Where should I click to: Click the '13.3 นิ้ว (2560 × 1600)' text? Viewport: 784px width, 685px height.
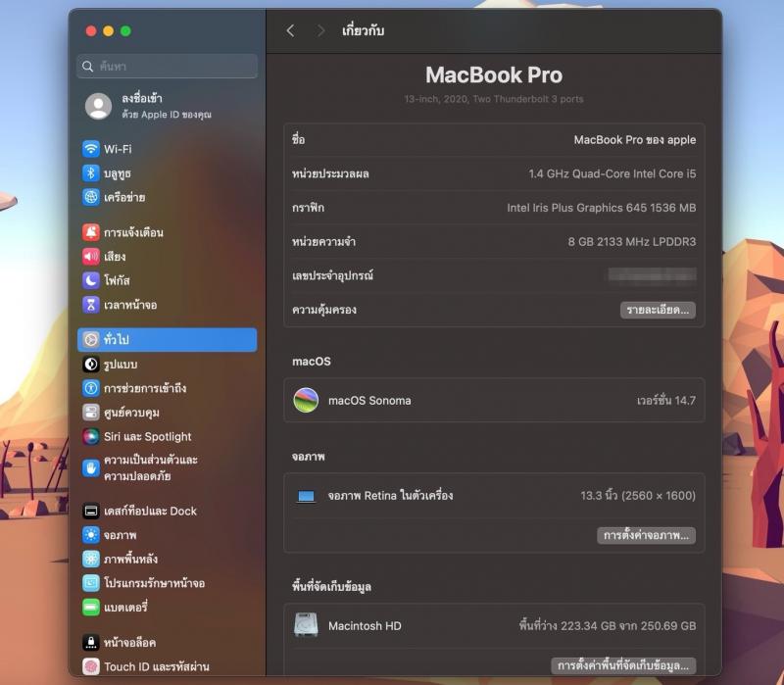click(638, 496)
